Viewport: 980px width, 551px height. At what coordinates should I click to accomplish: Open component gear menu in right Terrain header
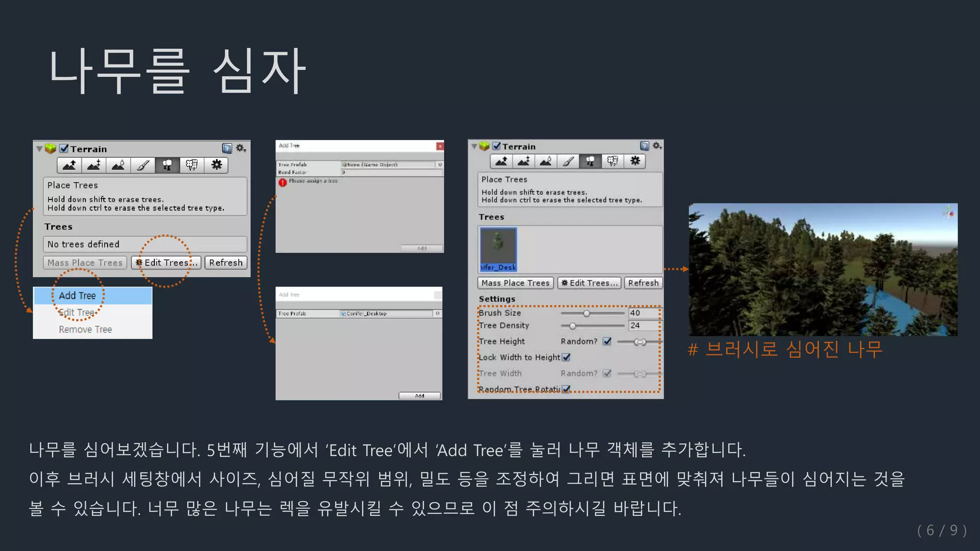click(x=657, y=145)
